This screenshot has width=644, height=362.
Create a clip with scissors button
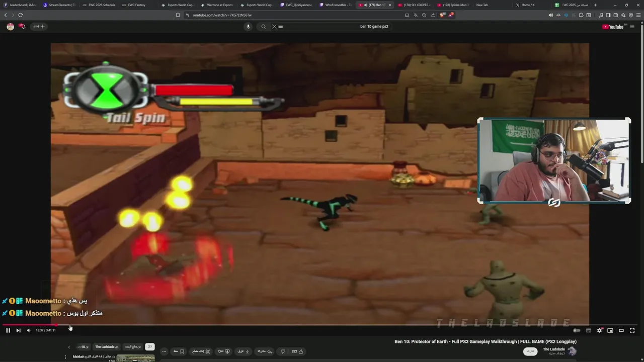201,351
